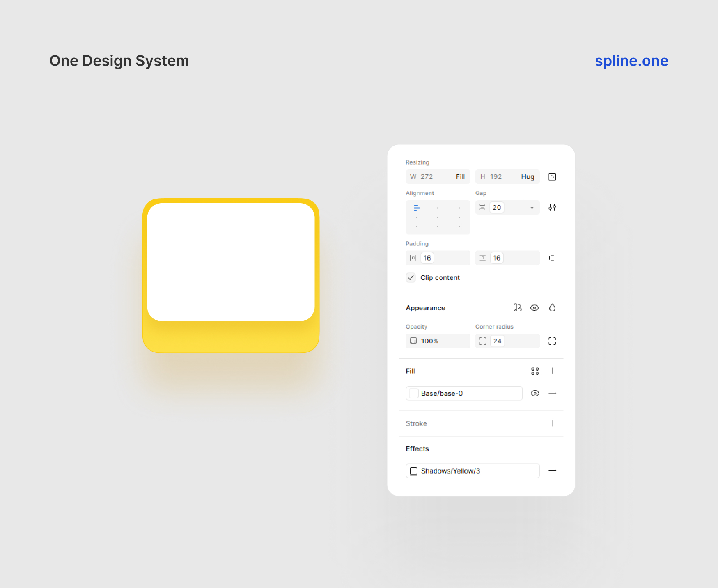Click the Corner radius value field
Viewport: 718px width, 588px height.
498,341
